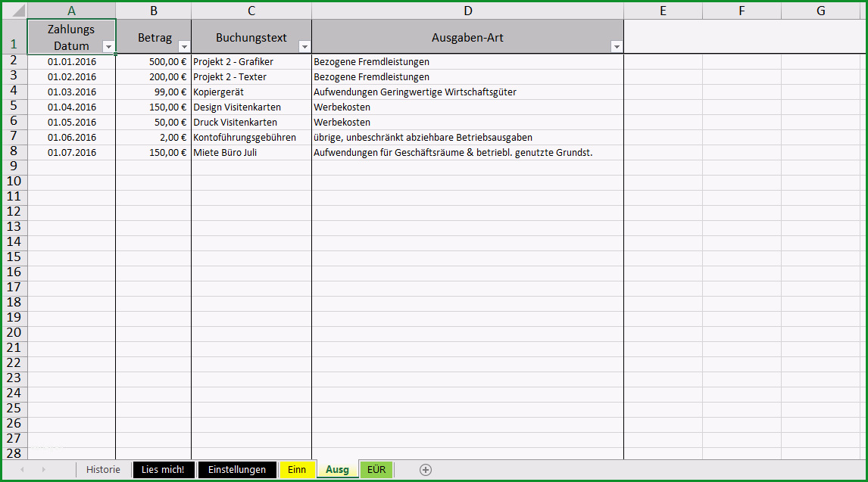Open the Zahlungs Datum filter dropdown

(x=108, y=47)
